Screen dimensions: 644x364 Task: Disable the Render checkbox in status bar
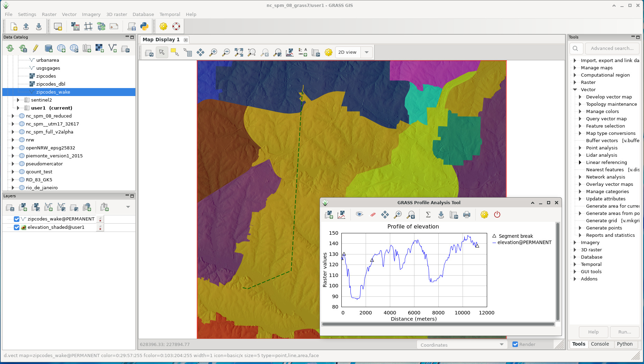[515, 344]
